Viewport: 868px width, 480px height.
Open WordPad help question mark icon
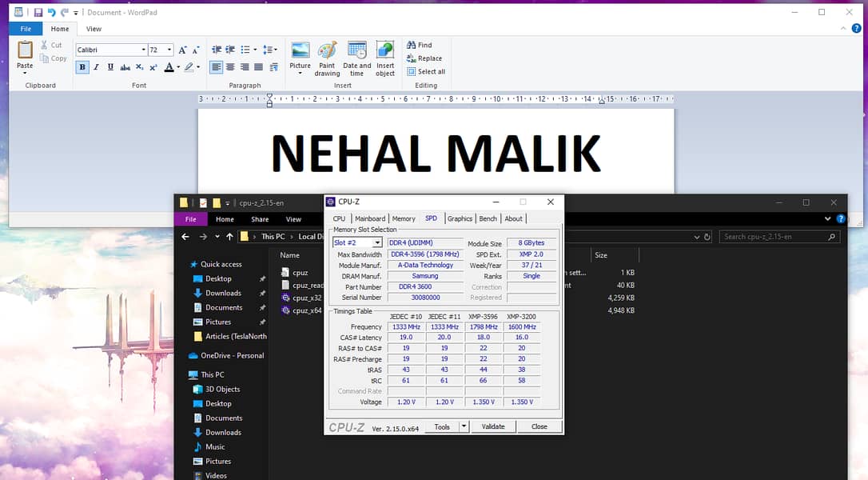(856, 29)
